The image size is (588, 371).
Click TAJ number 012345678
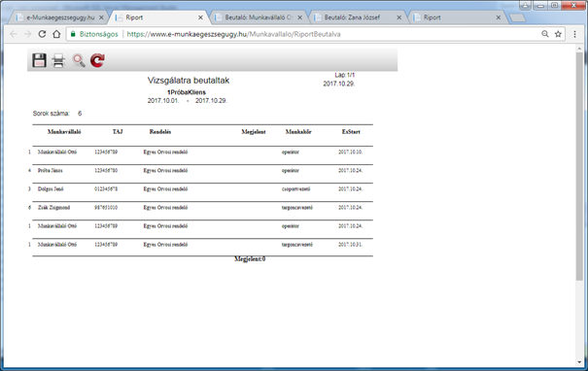click(106, 189)
